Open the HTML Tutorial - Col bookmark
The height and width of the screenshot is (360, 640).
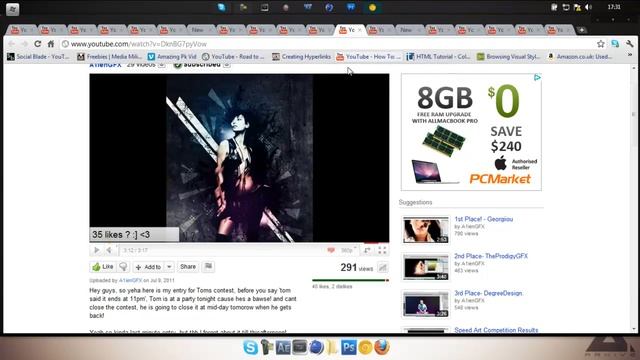(x=438, y=57)
